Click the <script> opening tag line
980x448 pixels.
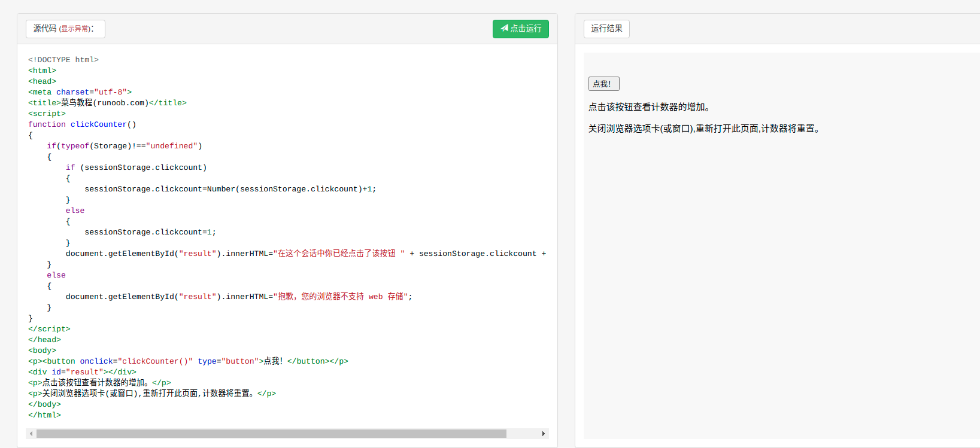coord(47,114)
